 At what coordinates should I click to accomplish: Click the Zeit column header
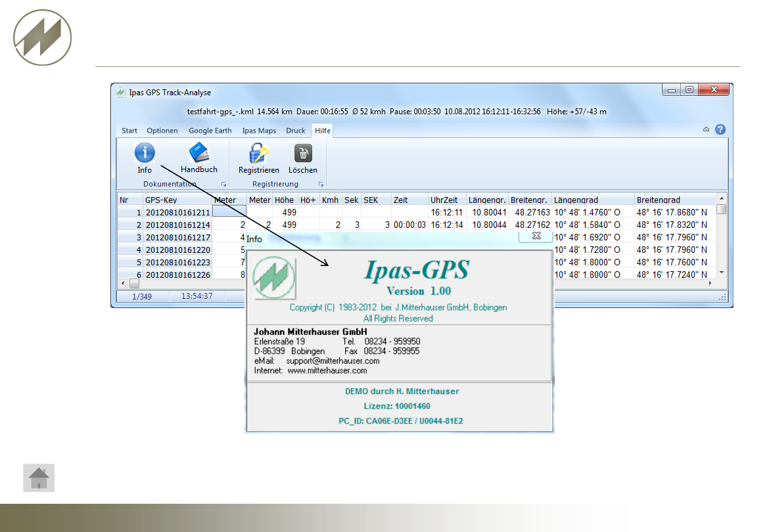(x=409, y=200)
